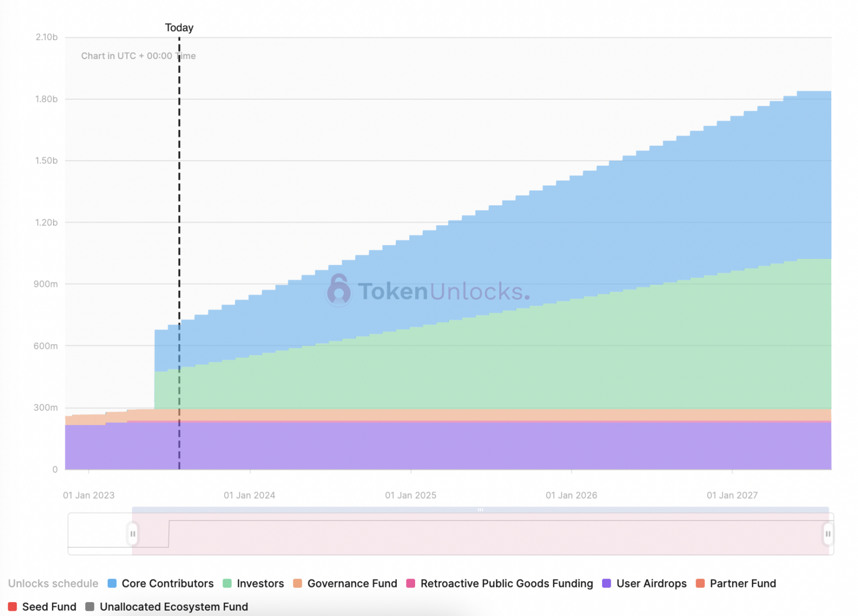
Task: Click the center grip on the range selector
Action: 481,510
